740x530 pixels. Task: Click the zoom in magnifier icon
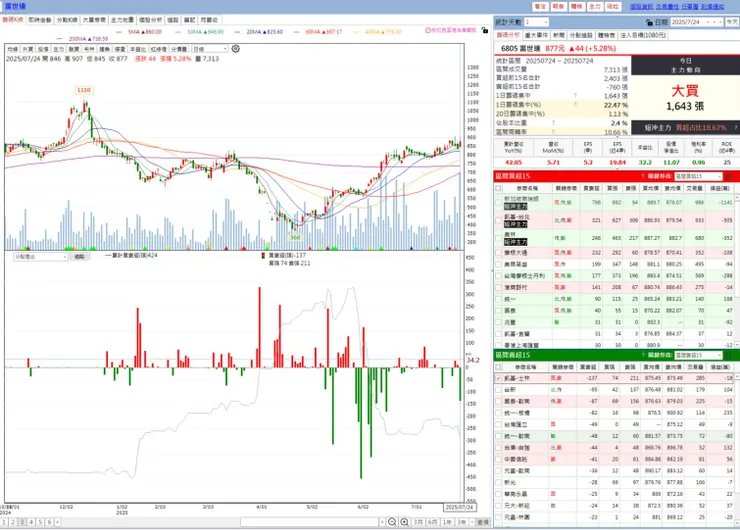(x=404, y=522)
